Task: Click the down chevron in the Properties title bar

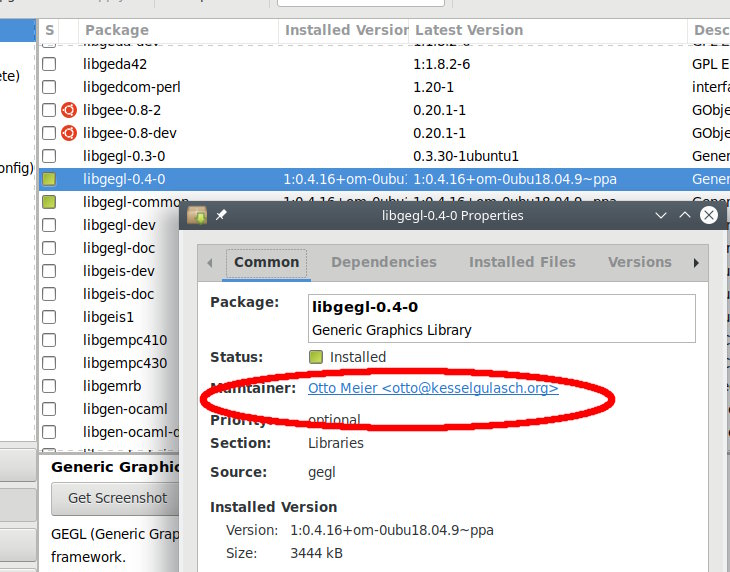Action: coord(661,215)
